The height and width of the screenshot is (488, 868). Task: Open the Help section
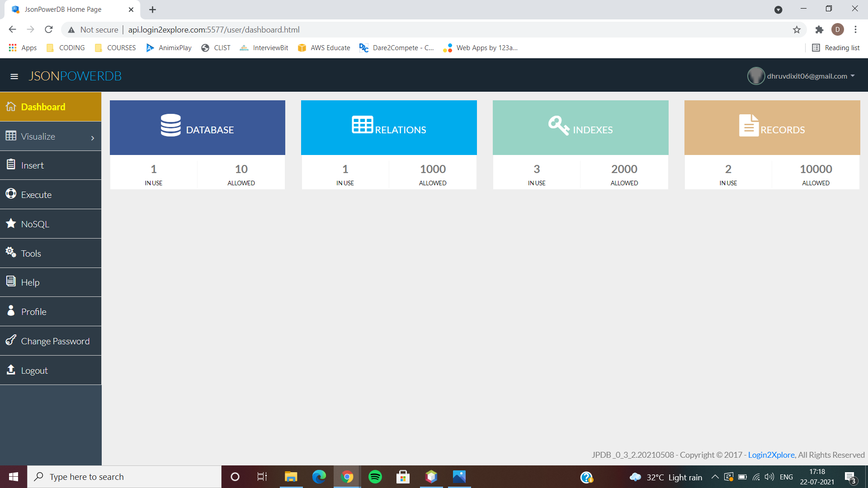click(29, 282)
